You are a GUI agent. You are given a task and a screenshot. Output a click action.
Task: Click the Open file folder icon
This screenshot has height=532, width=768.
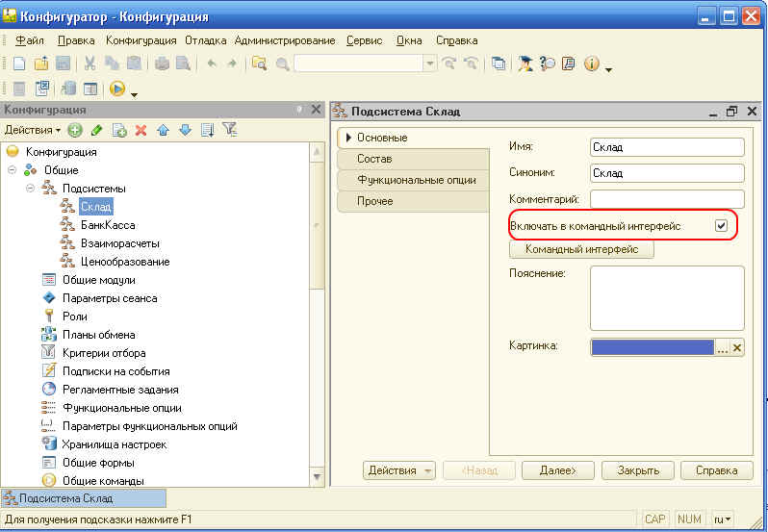(x=41, y=63)
